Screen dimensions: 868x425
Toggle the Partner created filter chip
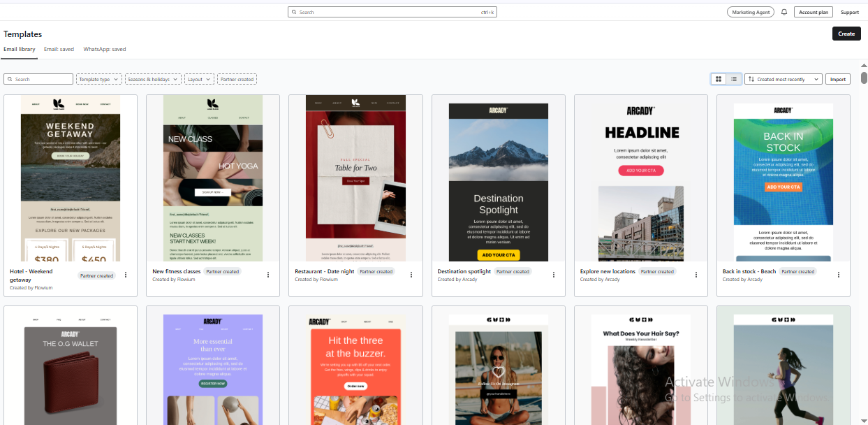(x=237, y=79)
